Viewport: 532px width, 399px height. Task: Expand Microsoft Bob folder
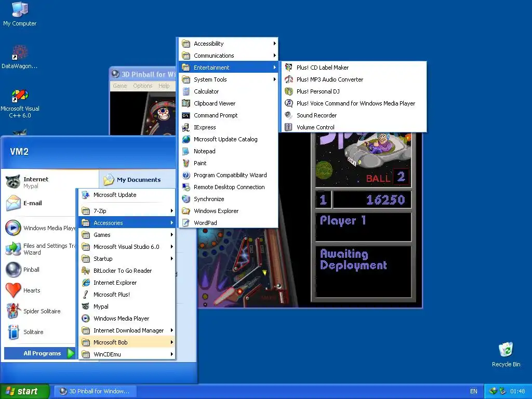(x=127, y=342)
